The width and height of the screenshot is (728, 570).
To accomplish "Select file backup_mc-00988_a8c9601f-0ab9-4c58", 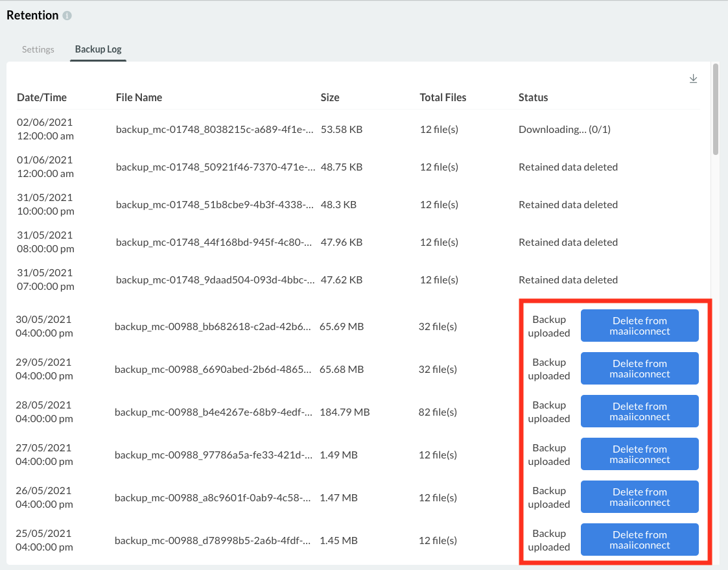I will click(x=213, y=497).
